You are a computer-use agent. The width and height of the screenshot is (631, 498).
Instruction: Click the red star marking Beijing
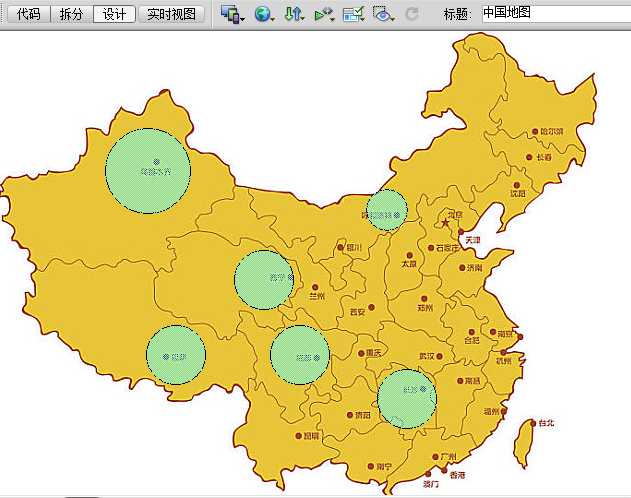[x=445, y=222]
